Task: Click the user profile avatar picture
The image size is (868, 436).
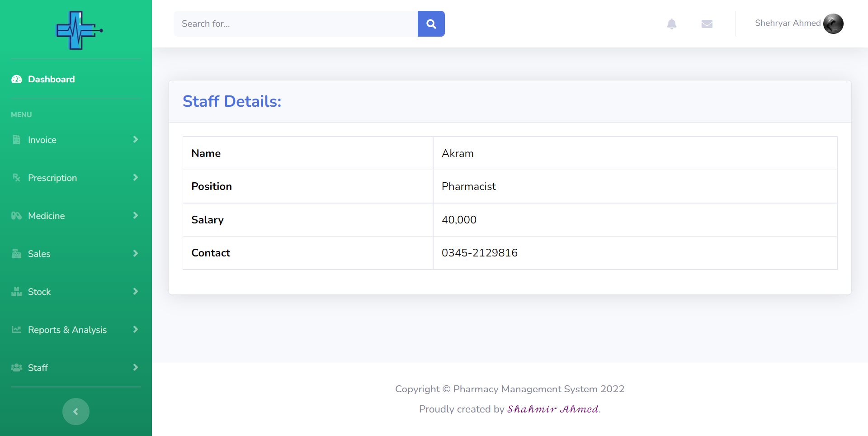Action: [x=833, y=24]
